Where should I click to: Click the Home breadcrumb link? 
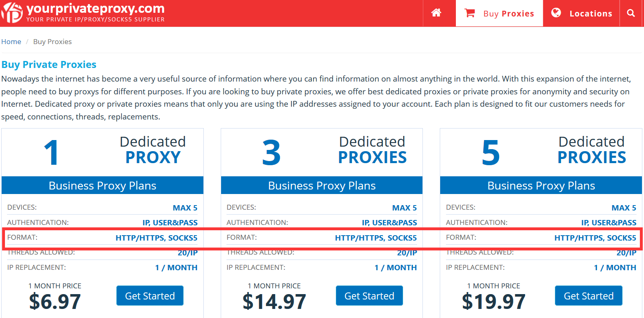point(11,42)
